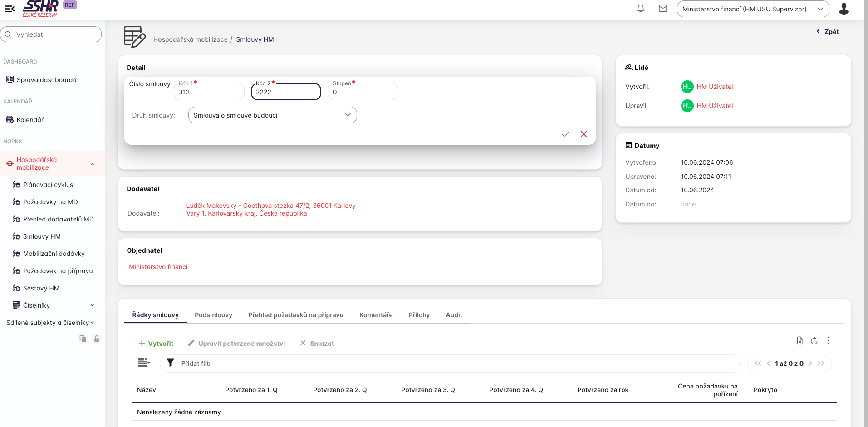Click the user profile avatar icon
This screenshot has height=427, width=868.
point(843,9)
